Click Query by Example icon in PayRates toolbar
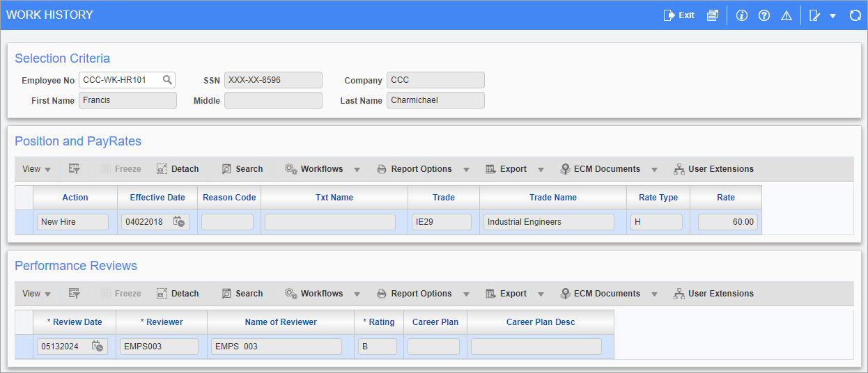This screenshot has width=868, height=373. coord(75,169)
